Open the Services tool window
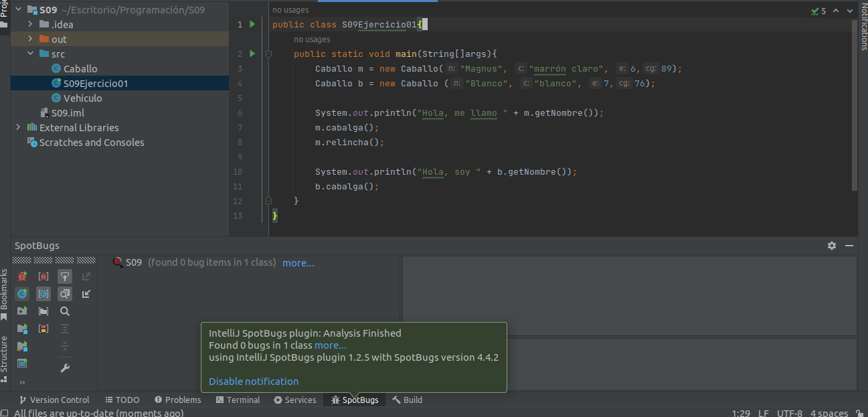The width and height of the screenshot is (868, 417). click(x=294, y=400)
